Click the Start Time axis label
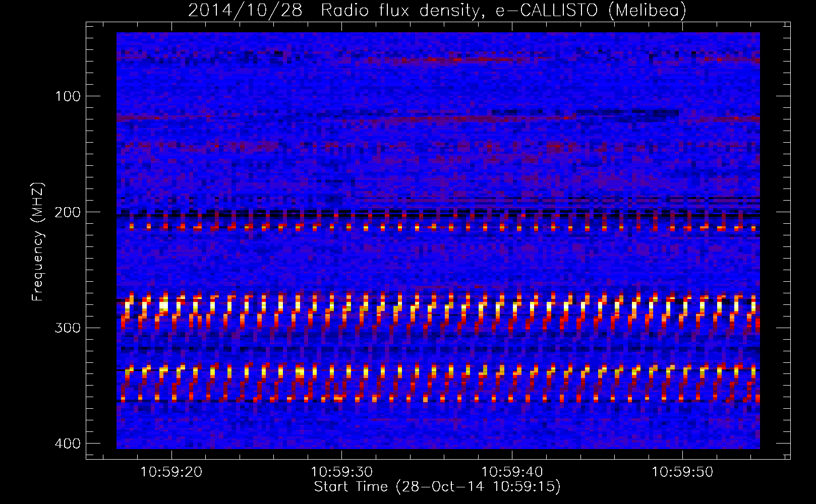Screen dimensions: 816x504 tap(437, 487)
